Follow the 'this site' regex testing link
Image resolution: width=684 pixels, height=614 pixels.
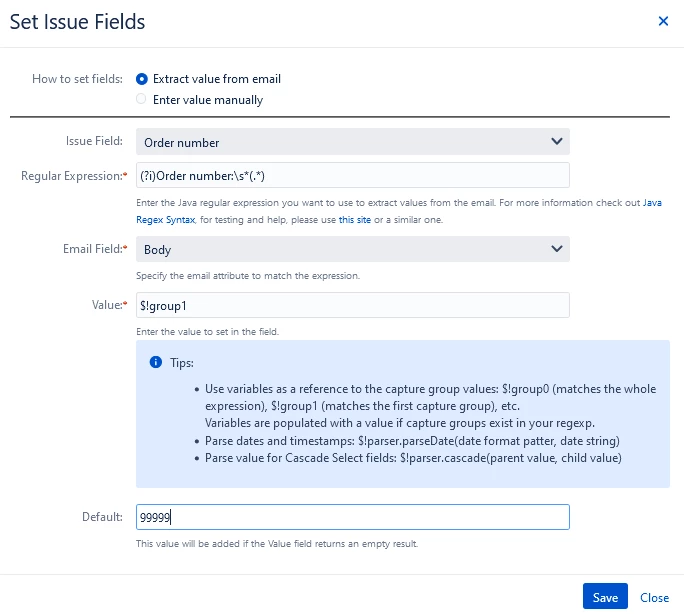(355, 220)
